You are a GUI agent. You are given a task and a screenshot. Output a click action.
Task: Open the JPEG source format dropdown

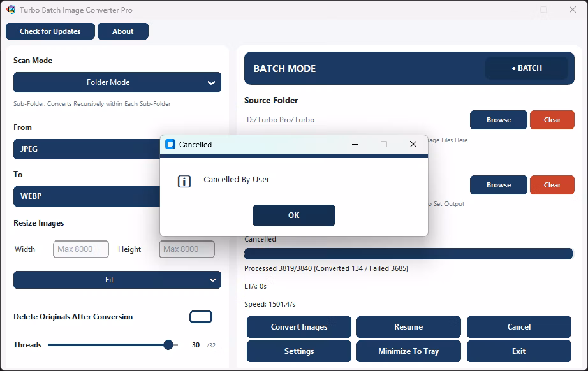pos(87,149)
